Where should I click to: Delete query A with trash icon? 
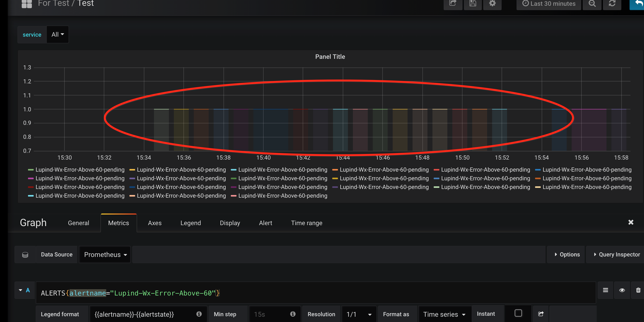click(638, 290)
